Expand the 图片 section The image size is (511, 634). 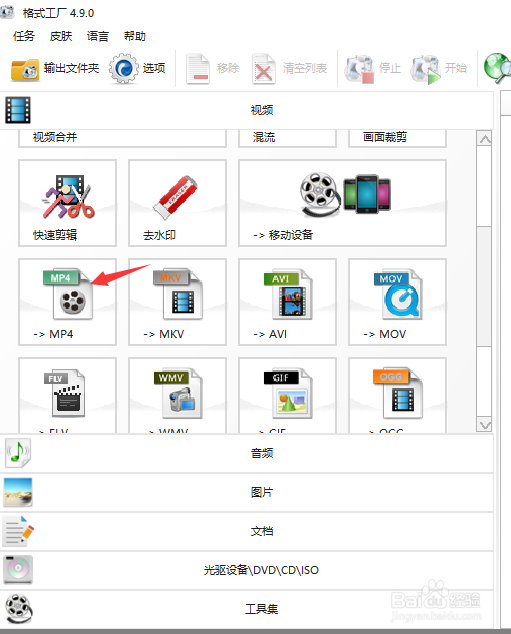click(x=247, y=492)
